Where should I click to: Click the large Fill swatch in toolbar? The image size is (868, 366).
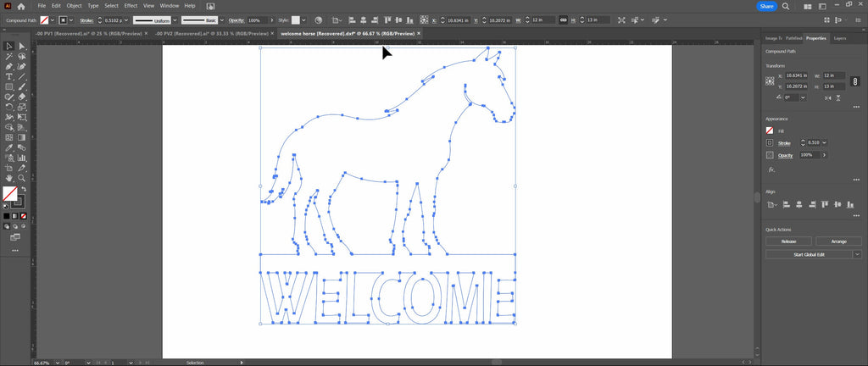pyautogui.click(x=9, y=193)
